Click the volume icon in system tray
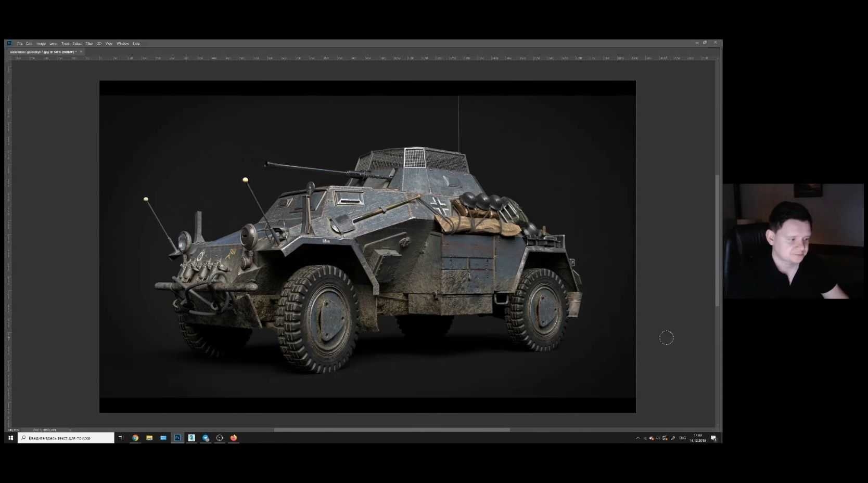The width and height of the screenshot is (868, 483). click(658, 438)
